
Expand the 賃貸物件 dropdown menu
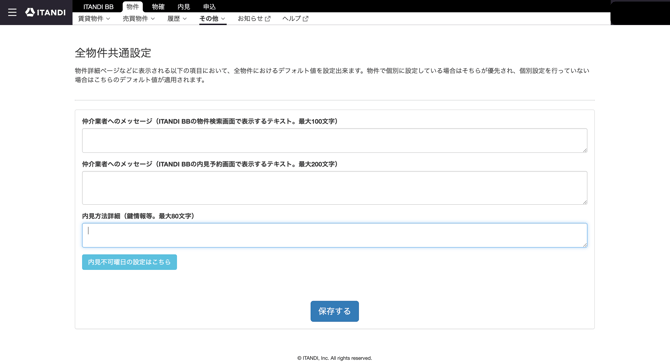point(94,19)
